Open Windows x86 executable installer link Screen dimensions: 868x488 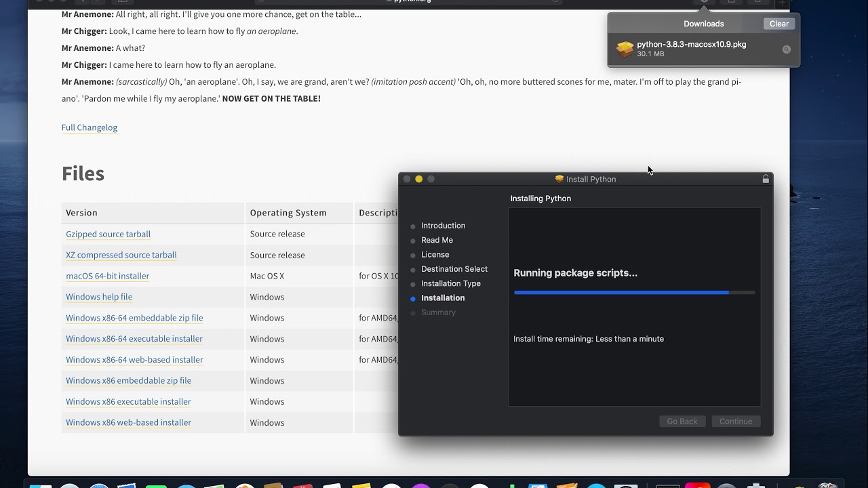128,402
